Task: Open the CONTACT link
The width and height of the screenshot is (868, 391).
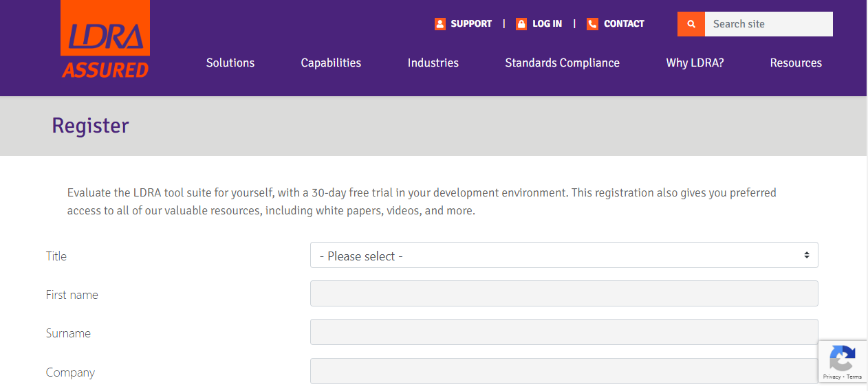Action: pyautogui.click(x=624, y=24)
